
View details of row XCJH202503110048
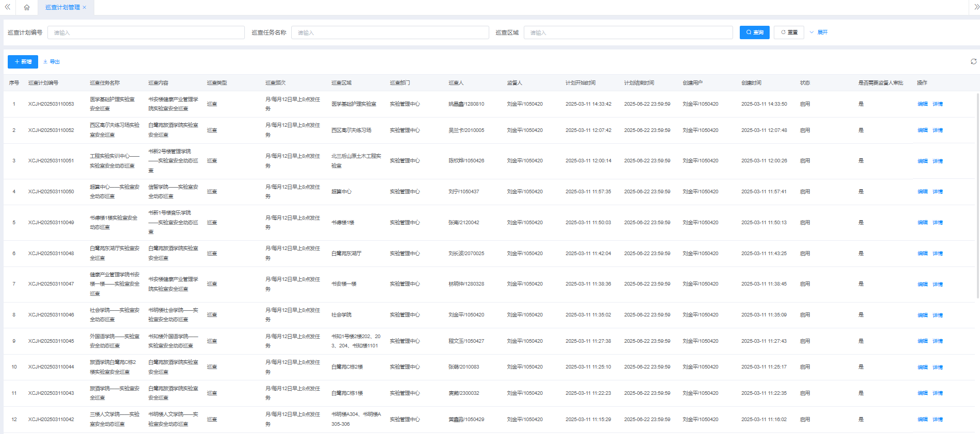point(937,254)
